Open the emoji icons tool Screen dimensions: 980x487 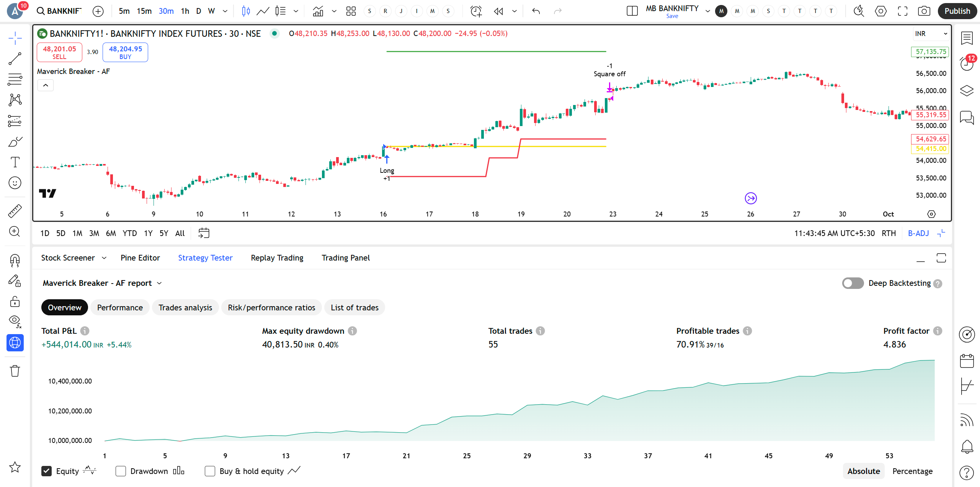click(x=15, y=183)
